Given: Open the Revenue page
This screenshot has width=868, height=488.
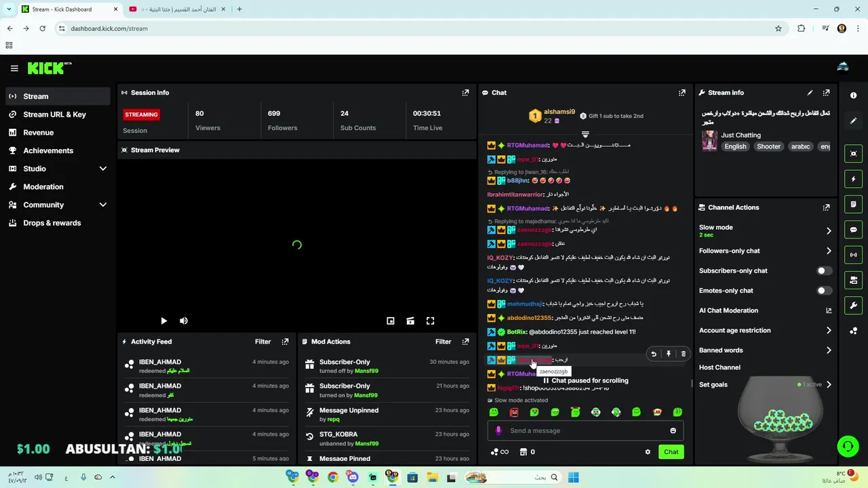Looking at the screenshot, I should pos(57,133).
